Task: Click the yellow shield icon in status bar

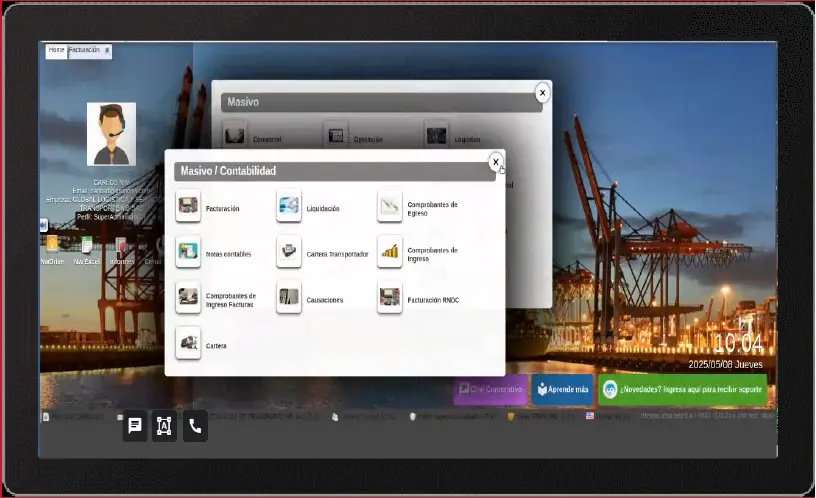Action: (511, 416)
